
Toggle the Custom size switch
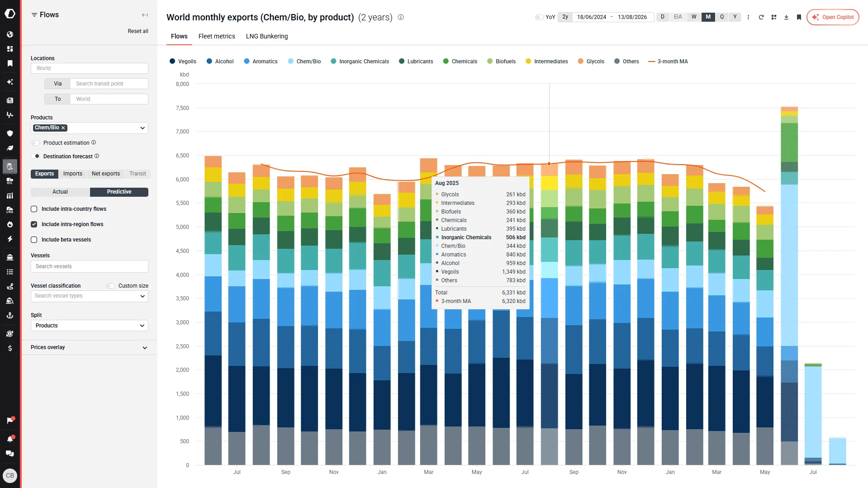pos(110,286)
